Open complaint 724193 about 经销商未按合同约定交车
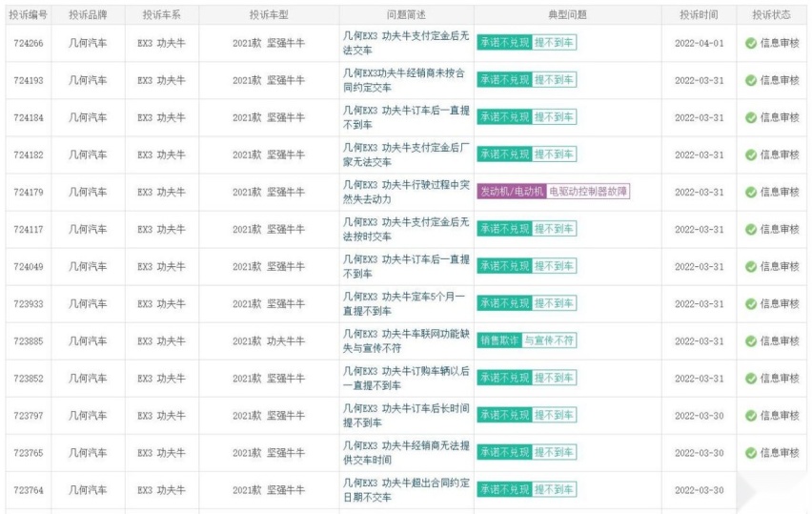 pyautogui.click(x=404, y=80)
